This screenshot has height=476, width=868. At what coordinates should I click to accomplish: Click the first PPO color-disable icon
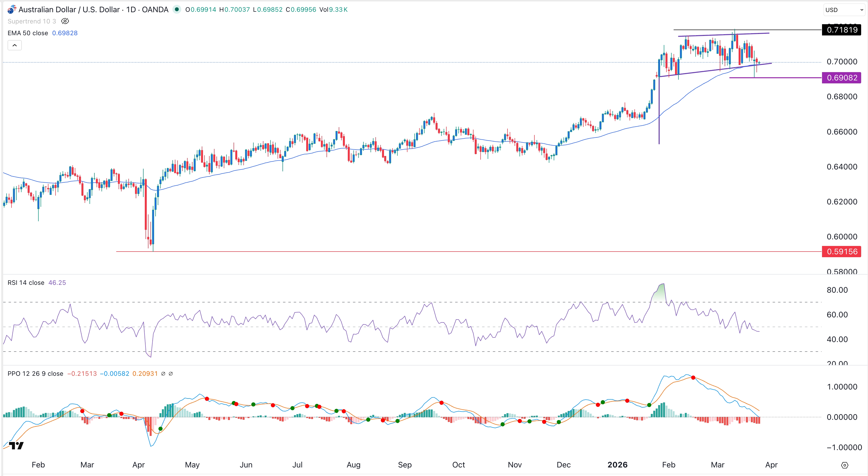(164, 374)
